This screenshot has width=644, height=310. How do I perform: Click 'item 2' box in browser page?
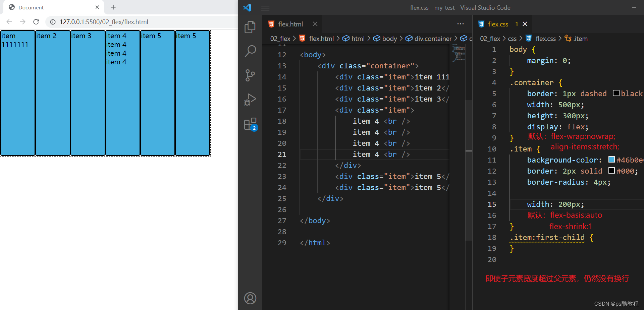coord(53,93)
